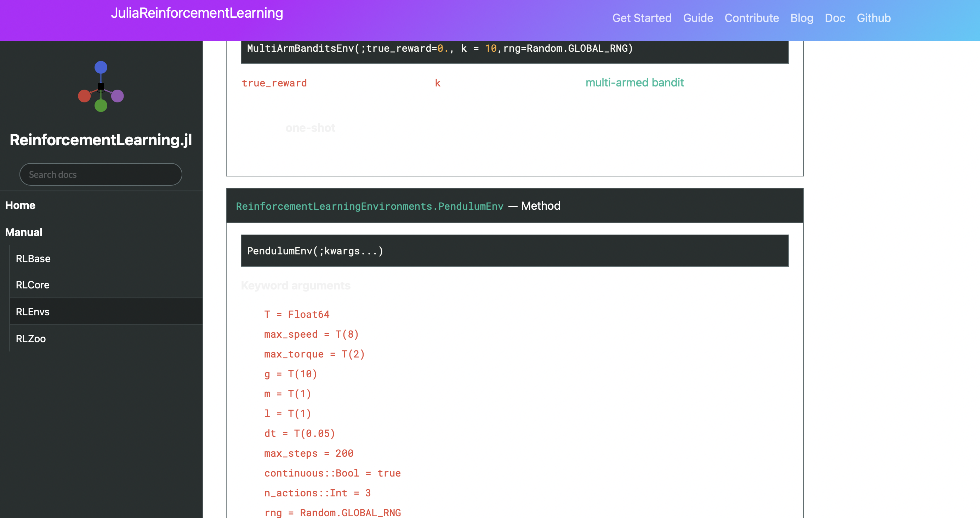Select RLBase in the sidebar
This screenshot has width=980, height=518.
click(x=33, y=258)
